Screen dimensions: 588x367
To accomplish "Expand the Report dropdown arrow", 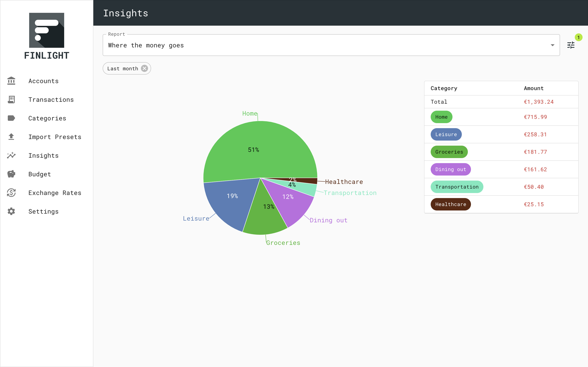I will [x=552, y=45].
